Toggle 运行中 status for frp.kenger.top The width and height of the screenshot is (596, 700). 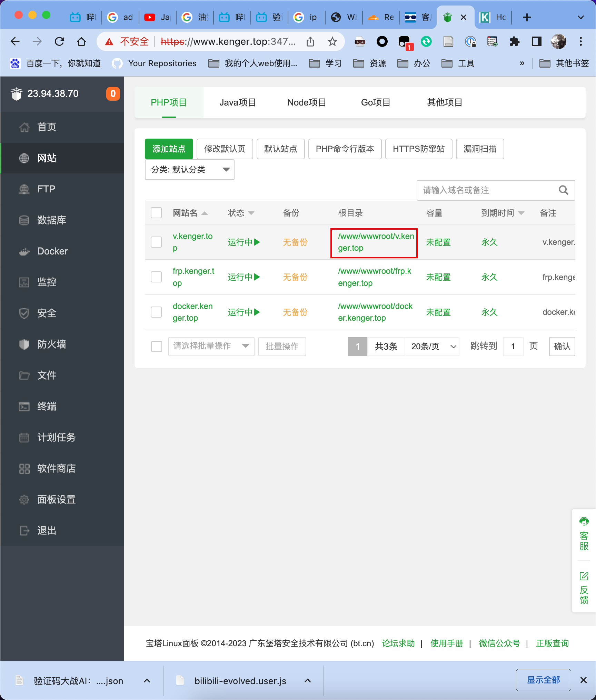coord(244,277)
